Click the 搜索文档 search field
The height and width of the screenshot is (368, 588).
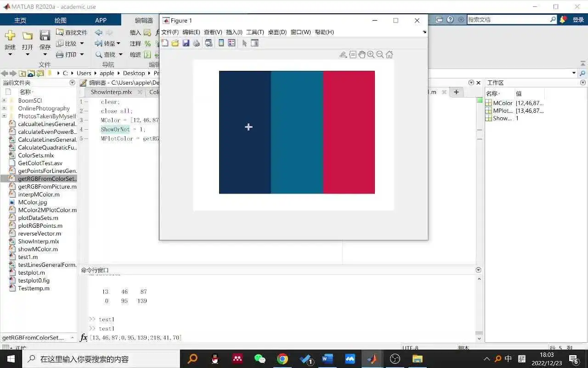click(508, 20)
